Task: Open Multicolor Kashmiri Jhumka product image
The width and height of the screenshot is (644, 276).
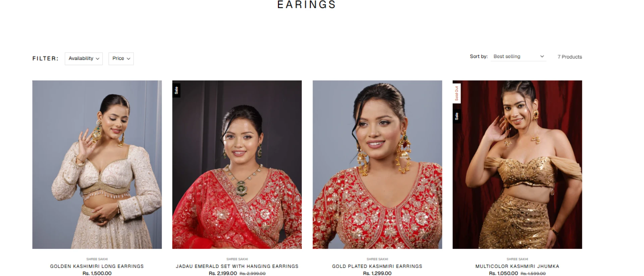Action: 517,164
